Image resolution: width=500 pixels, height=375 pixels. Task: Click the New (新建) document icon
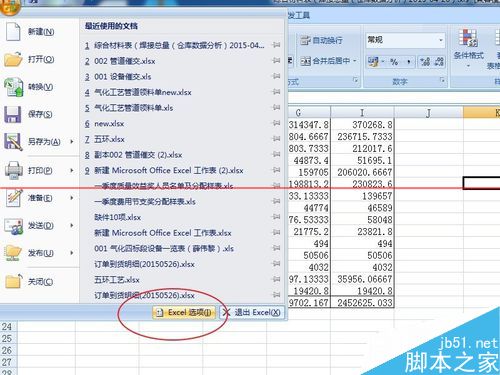click(x=13, y=32)
